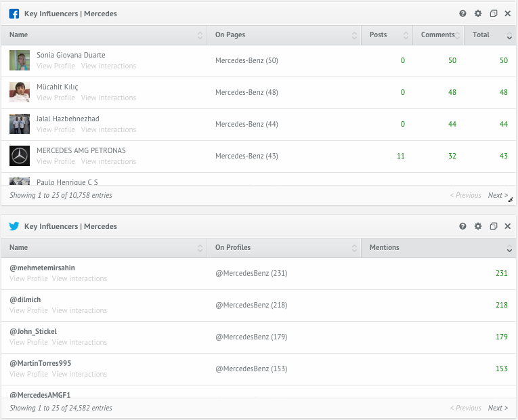Sort Twitter table by On Profiles column
The image size is (518, 420).
pyautogui.click(x=284, y=248)
